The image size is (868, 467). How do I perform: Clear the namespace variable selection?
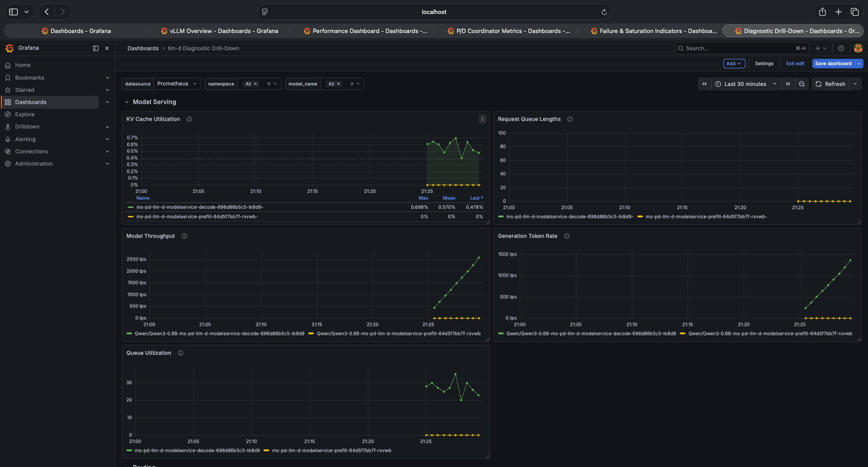coord(269,84)
